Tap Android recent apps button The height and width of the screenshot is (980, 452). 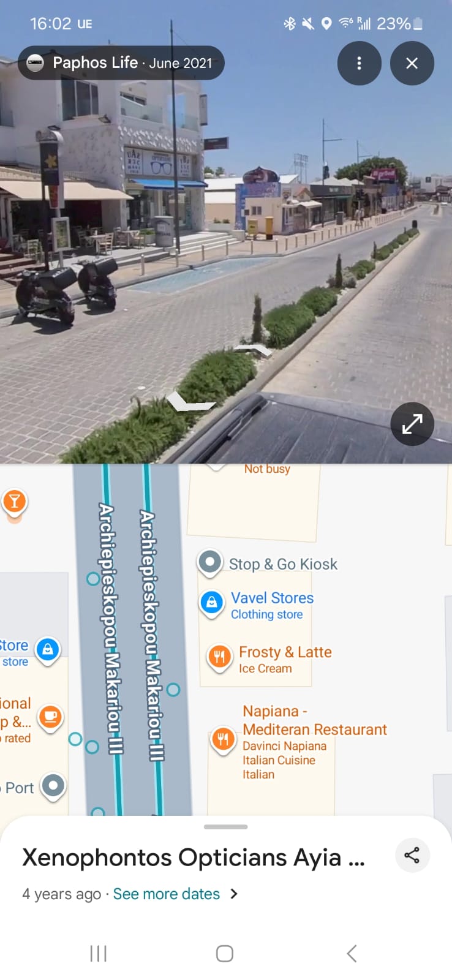point(98,953)
